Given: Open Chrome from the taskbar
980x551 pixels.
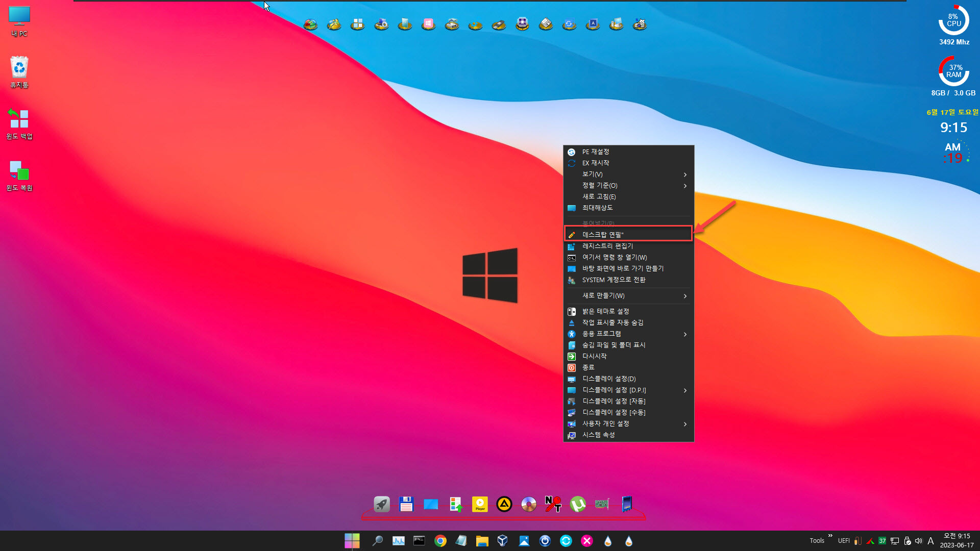Looking at the screenshot, I should tap(440, 541).
